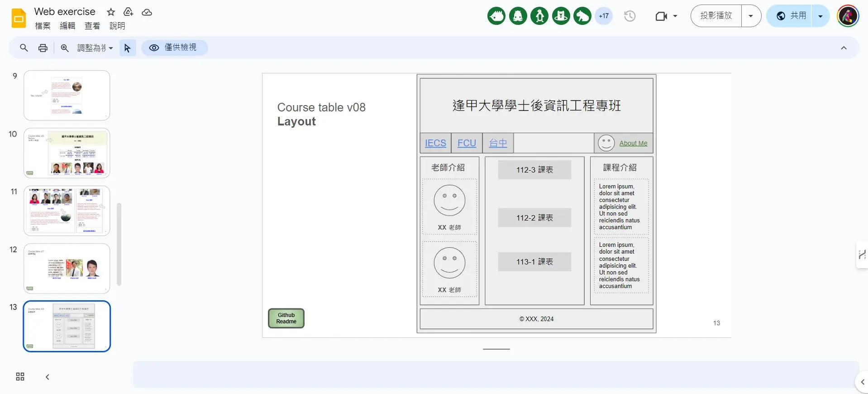Select slide 10 thumbnail
This screenshot has height=394, width=868.
tap(67, 153)
